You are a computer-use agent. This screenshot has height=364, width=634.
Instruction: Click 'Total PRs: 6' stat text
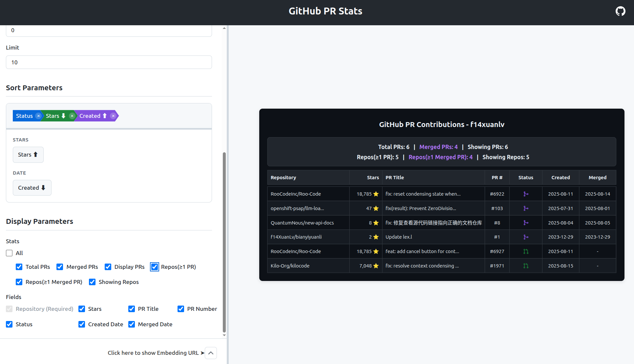(x=393, y=147)
